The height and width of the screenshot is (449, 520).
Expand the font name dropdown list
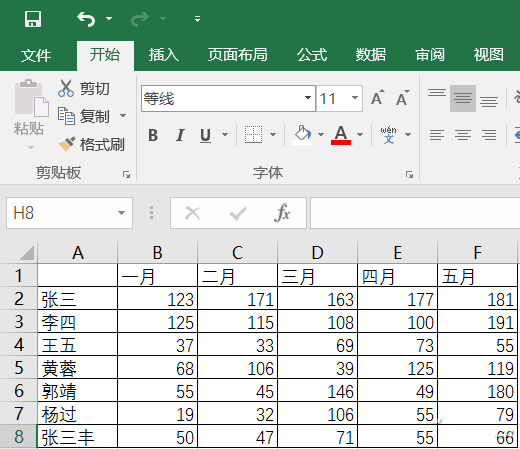pos(308,98)
